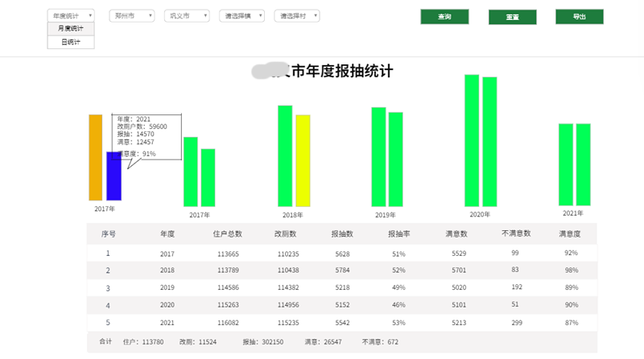
Task: Select 月度统计 from the open list
Action: tap(71, 28)
